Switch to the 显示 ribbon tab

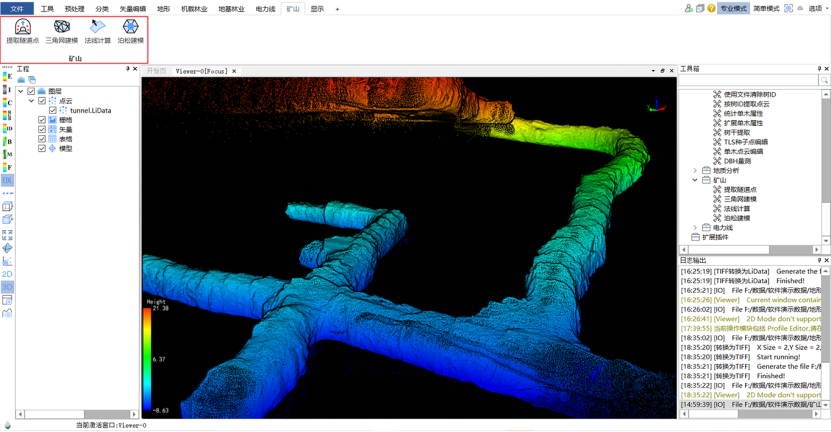pyautogui.click(x=317, y=9)
